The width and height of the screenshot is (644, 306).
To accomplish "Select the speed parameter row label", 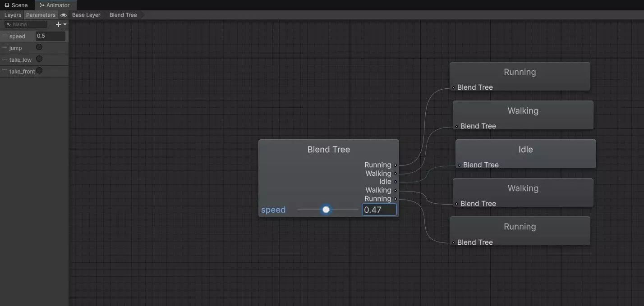I will click(17, 37).
